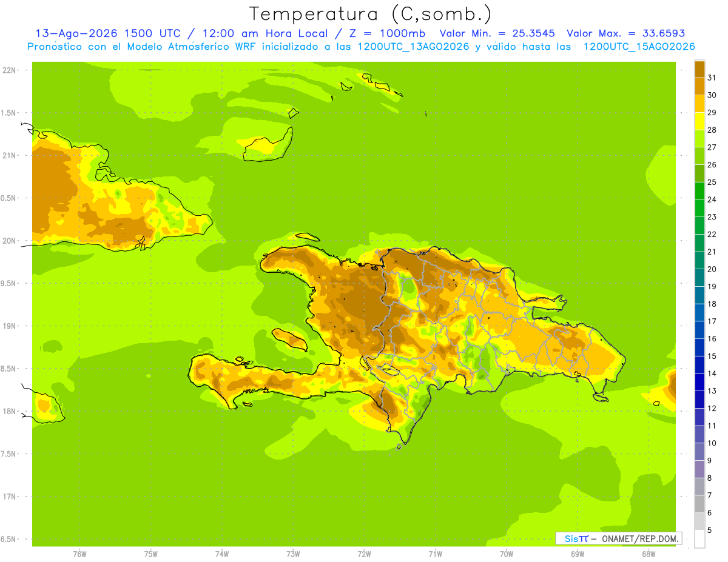Screen dimensions: 728x562
Task: Click the 68W longitude axis label
Action: (x=649, y=554)
